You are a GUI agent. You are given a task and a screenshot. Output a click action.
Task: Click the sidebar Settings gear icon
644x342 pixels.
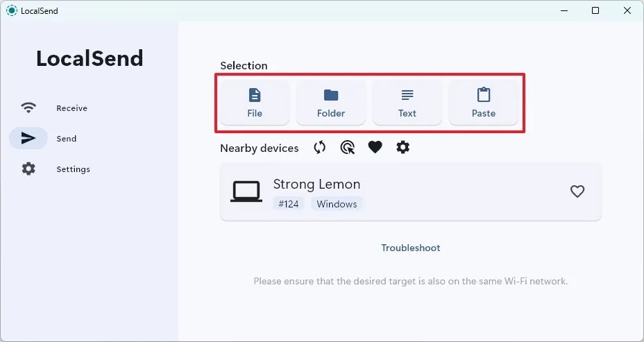point(28,169)
